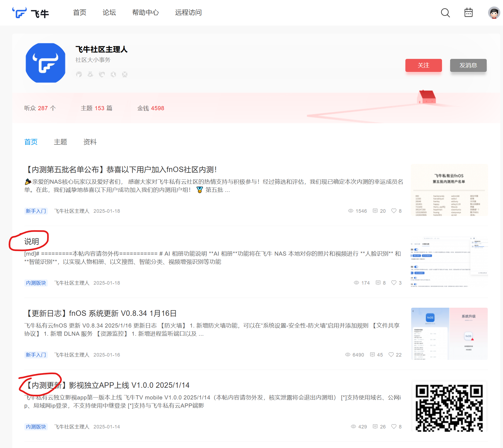Click the 听众 287 个 follower count

(x=40, y=108)
